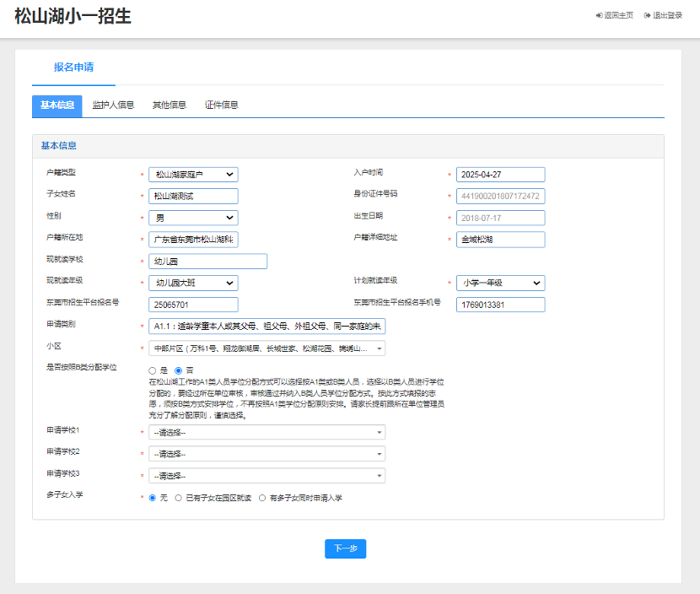Select 是 radio for B类分配学位
The image size is (700, 594).
click(153, 370)
